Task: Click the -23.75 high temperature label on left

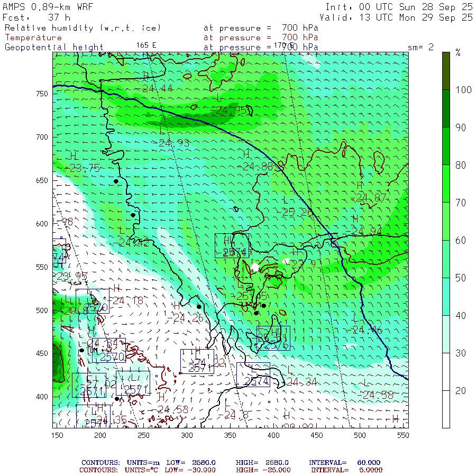Action: 85,168
